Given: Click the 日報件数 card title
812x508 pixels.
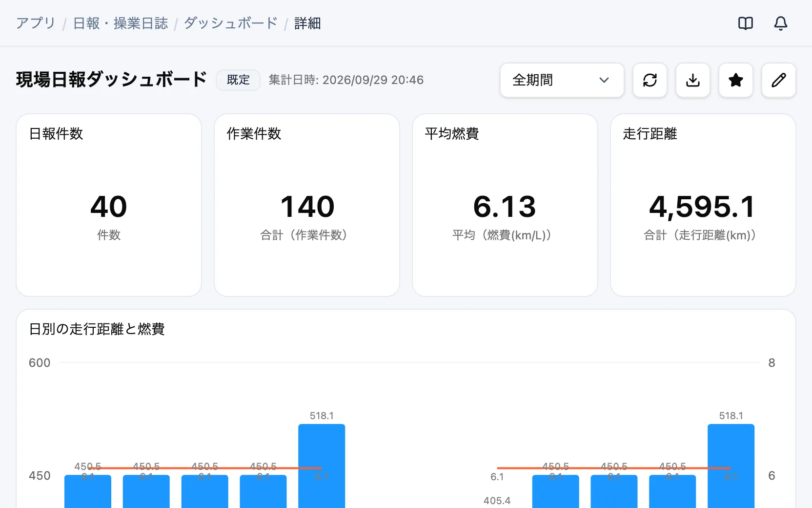Looking at the screenshot, I should coord(56,134).
